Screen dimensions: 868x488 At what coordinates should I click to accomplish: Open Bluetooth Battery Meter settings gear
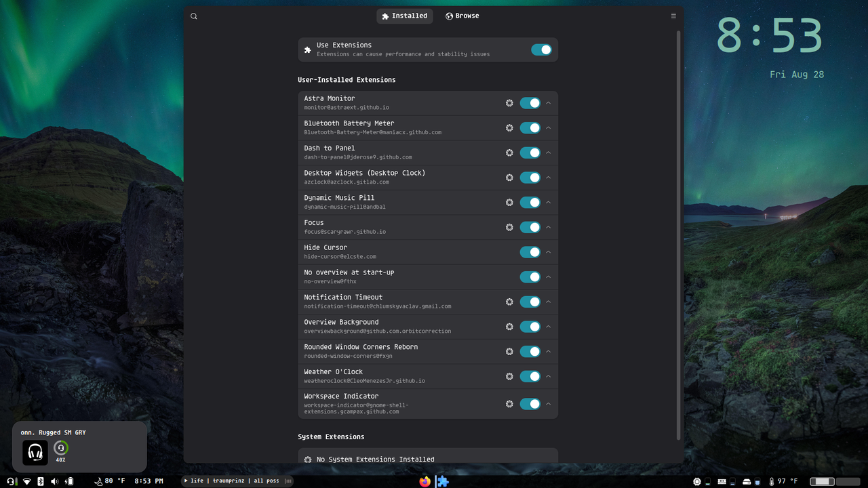point(509,128)
